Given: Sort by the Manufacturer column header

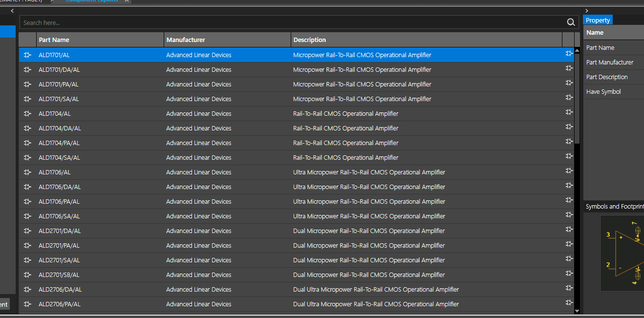Looking at the screenshot, I should [227, 40].
